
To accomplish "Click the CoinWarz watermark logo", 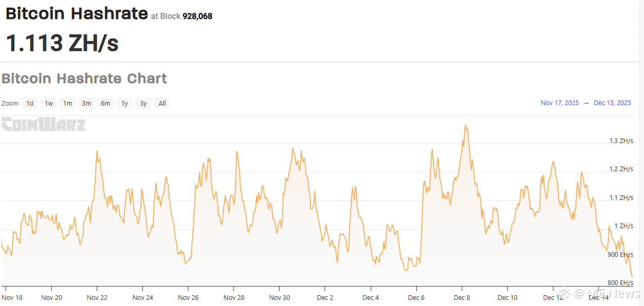I will (43, 125).
